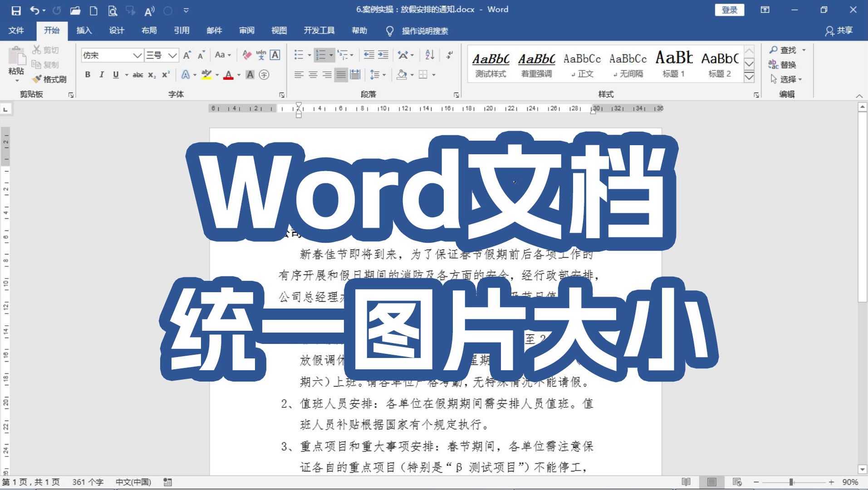Toggle Italic formatting
Viewport: 868px width, 490px height.
pos(102,75)
